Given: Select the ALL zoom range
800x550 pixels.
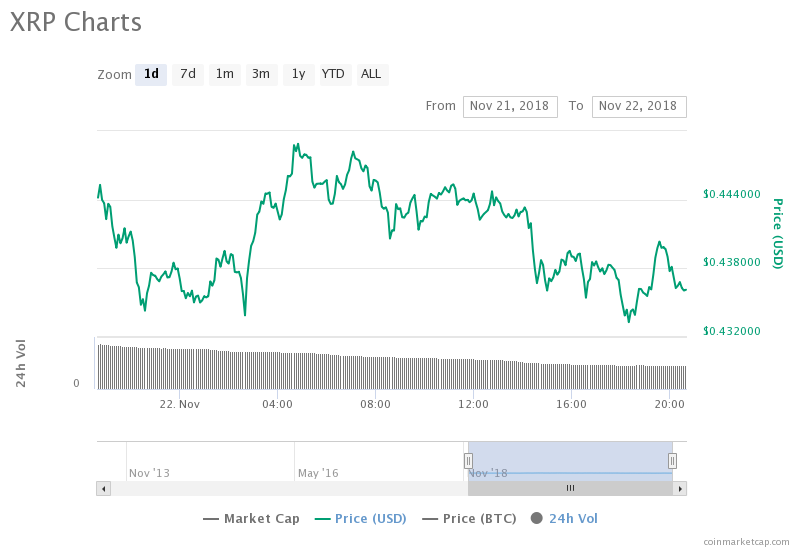Looking at the screenshot, I should [372, 74].
